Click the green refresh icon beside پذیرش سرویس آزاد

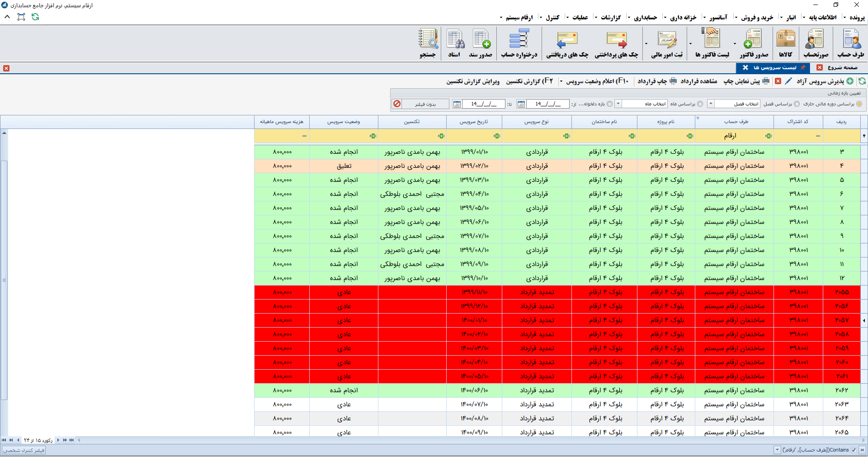(862, 81)
